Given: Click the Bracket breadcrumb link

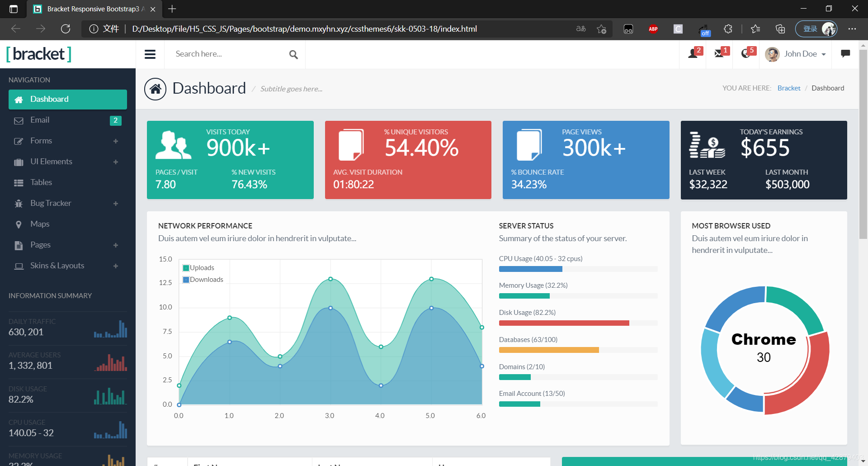Looking at the screenshot, I should click(788, 88).
